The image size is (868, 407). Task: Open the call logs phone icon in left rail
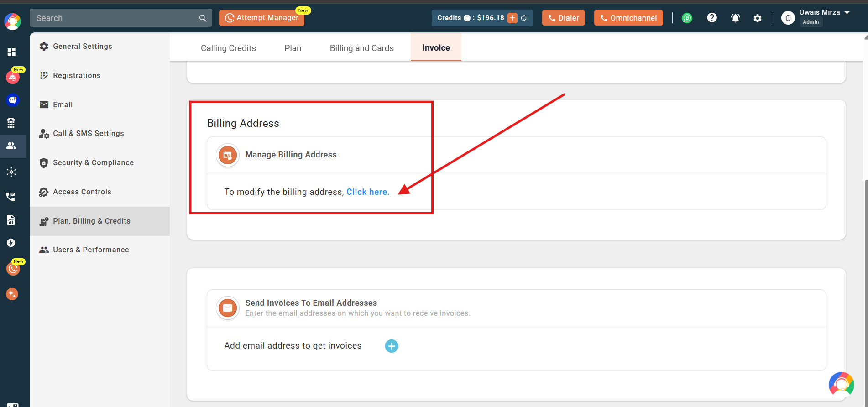pos(10,197)
